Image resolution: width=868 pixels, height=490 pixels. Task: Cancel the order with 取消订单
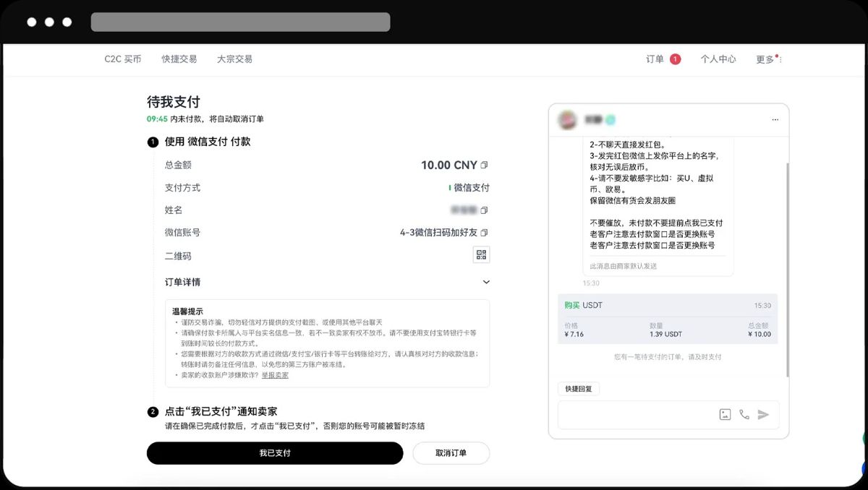coord(451,453)
